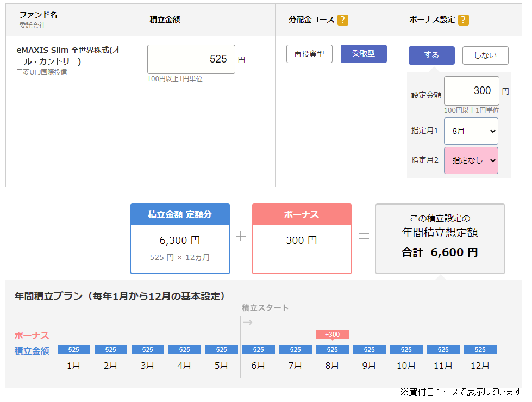
Task: Enable bonus setting with する
Action: 431,55
